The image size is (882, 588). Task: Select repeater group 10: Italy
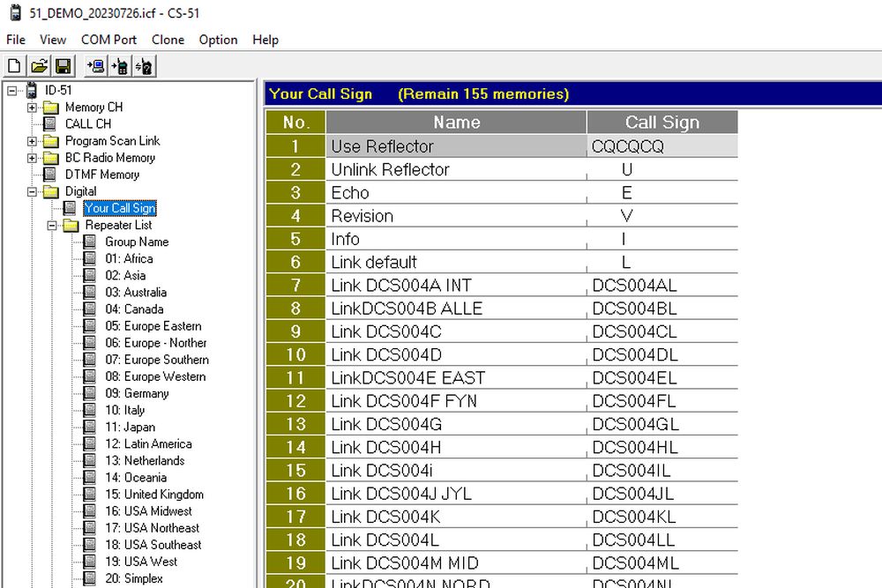pos(125,410)
